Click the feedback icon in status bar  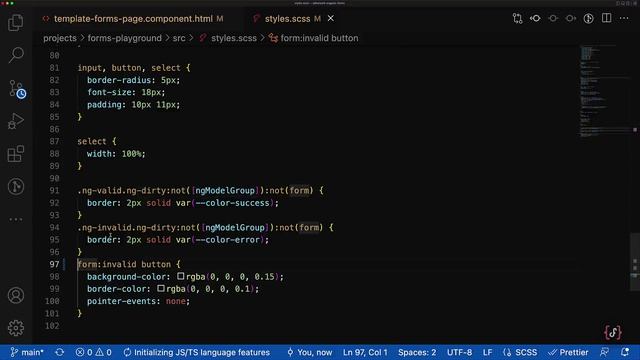(x=604, y=352)
